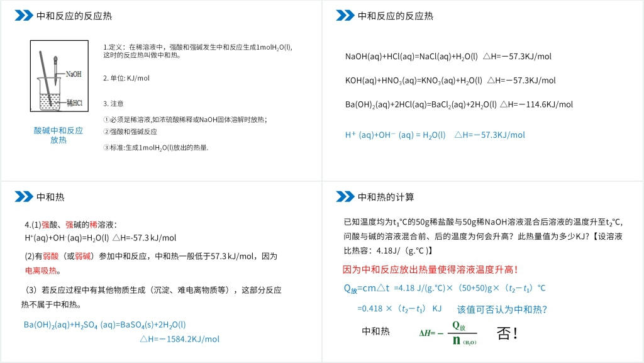Click the KOH(aq)+HNO3(aq) equation line
The width and height of the screenshot is (644, 363).
point(450,81)
